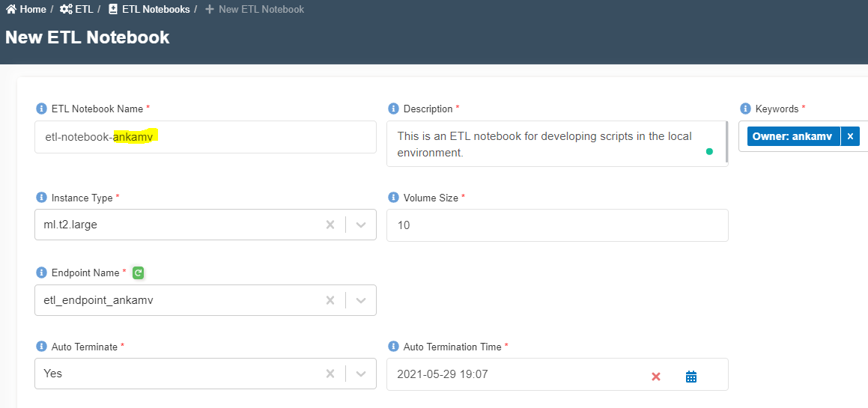Expand the Endpoint Name dropdown arrow
This screenshot has width=868, height=408.
[361, 301]
